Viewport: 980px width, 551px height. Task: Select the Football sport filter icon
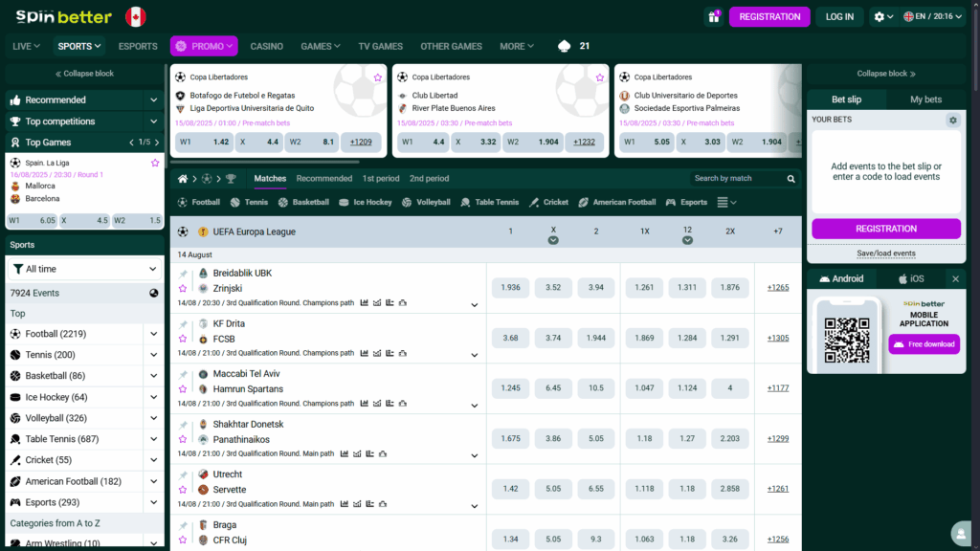click(182, 201)
